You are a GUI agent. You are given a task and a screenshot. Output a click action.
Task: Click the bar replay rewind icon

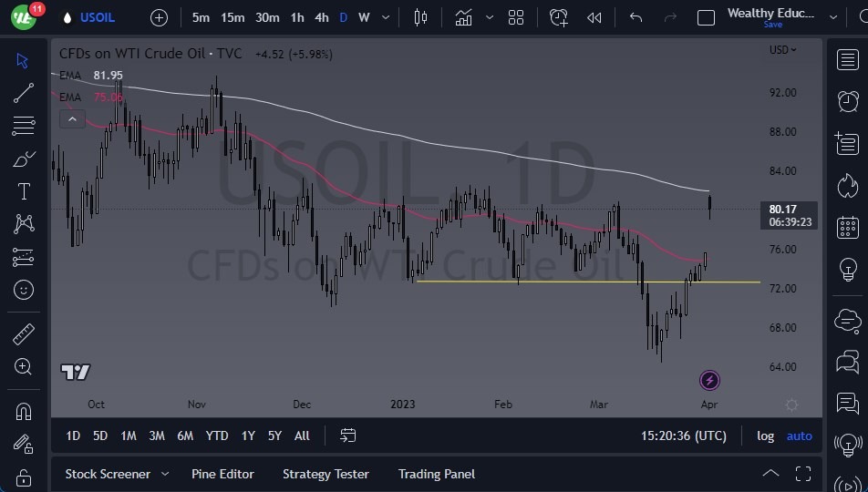594,17
